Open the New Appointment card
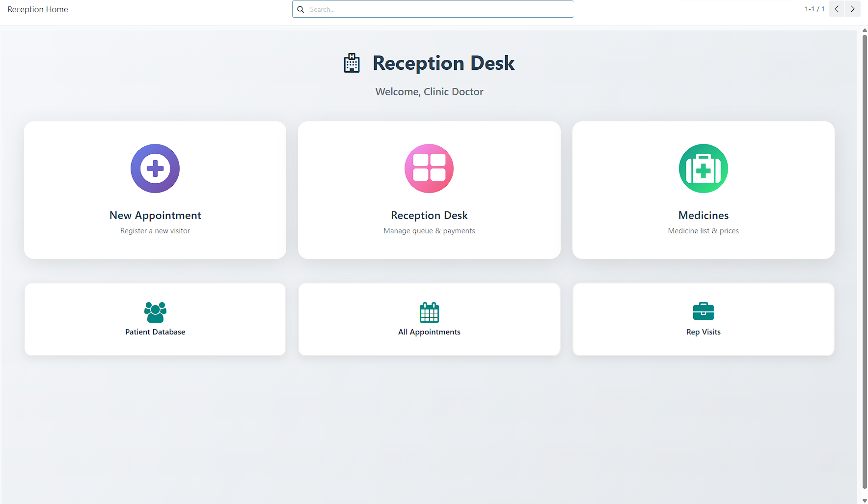The width and height of the screenshot is (868, 504). pyautogui.click(x=155, y=190)
